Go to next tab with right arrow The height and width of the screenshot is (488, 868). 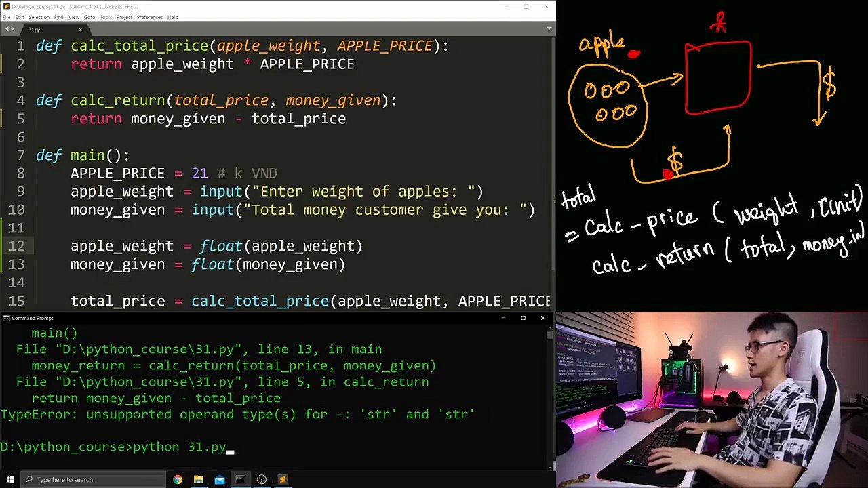click(x=12, y=29)
